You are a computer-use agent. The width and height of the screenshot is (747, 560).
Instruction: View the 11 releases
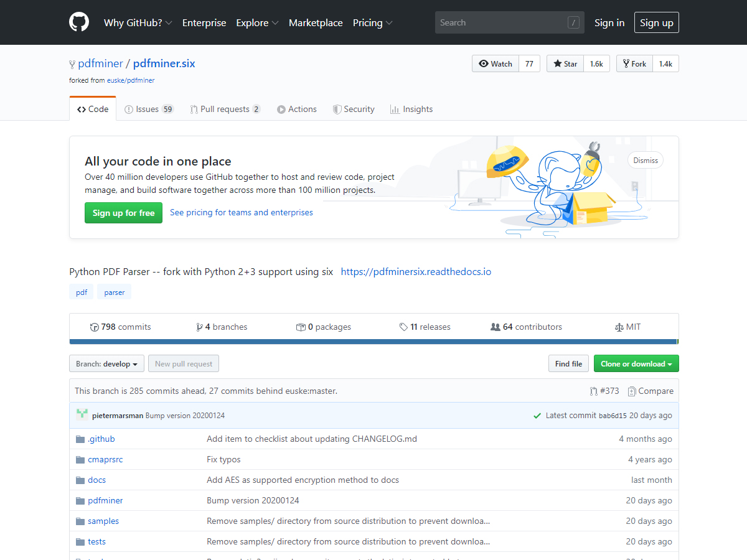pyautogui.click(x=425, y=327)
